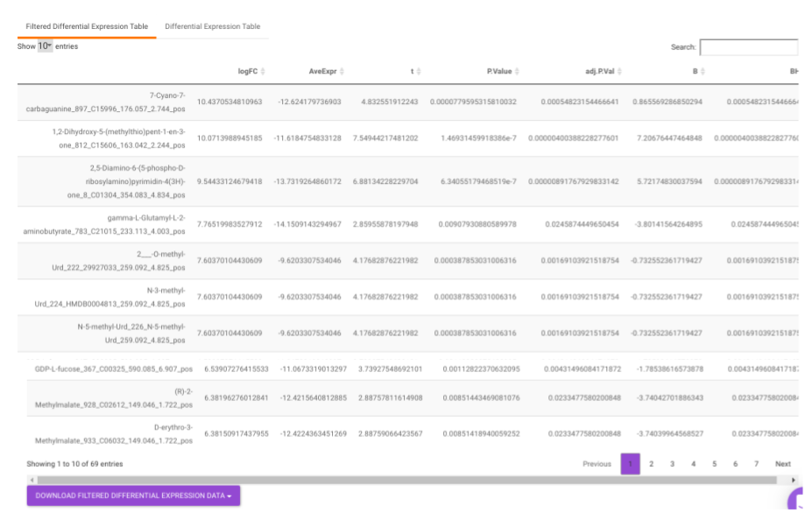Sort table by logFC column icon
The image size is (812, 513).
(x=263, y=72)
